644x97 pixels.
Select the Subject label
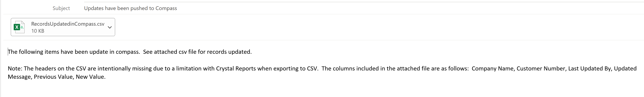pos(61,8)
